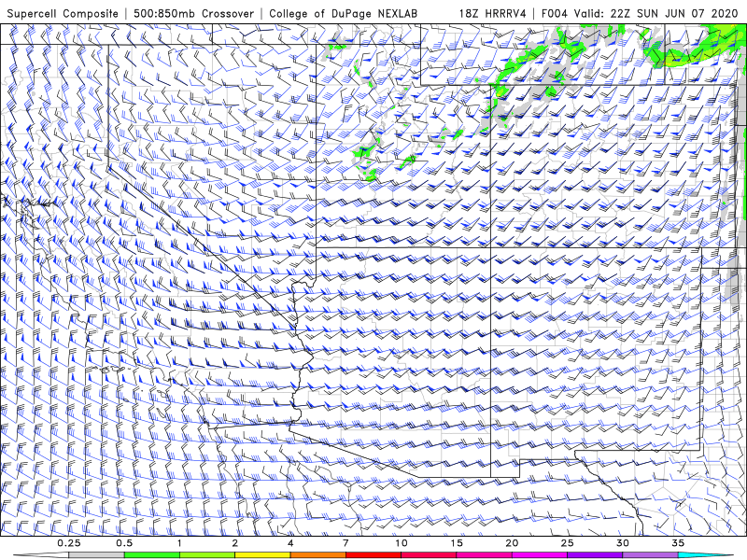Click the 0.5 color scale label
This screenshot has width=747, height=560.
tap(124, 543)
